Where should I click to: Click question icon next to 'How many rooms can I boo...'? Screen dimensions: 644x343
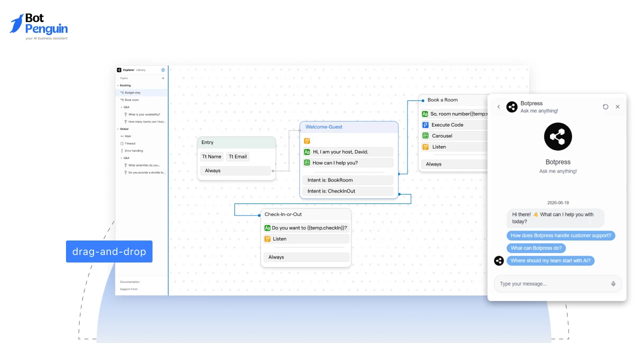click(125, 121)
